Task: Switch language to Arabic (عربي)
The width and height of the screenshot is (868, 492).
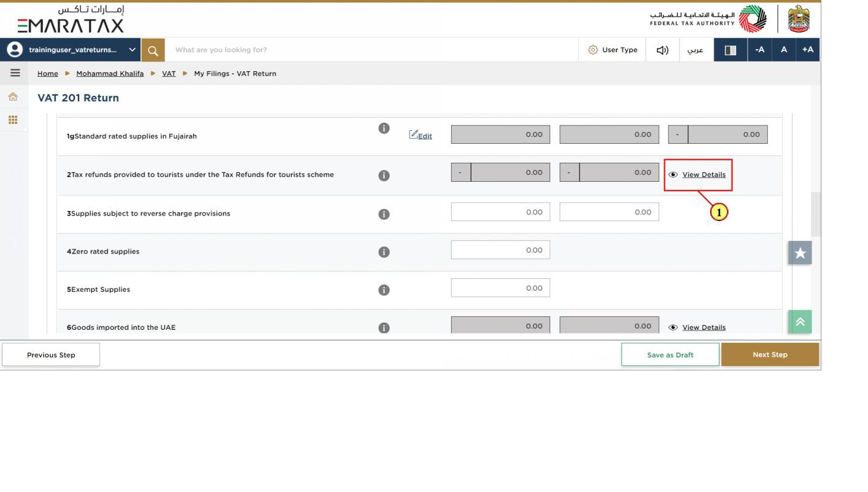Action: [x=696, y=50]
